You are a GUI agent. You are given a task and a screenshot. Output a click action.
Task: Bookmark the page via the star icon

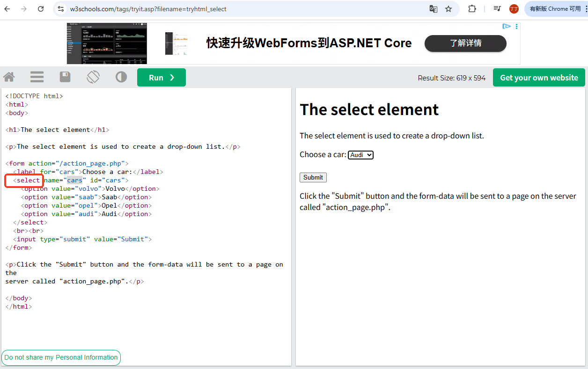[x=452, y=8]
